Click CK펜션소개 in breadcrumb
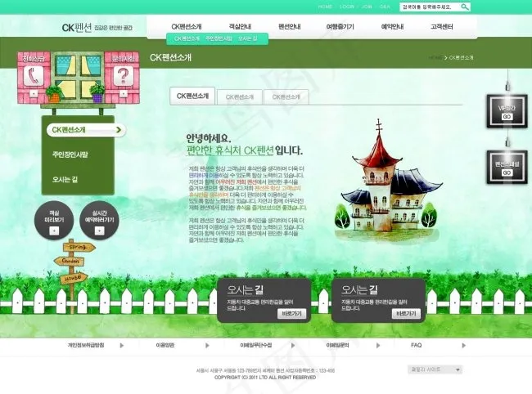Image resolution: width=532 pixels, height=394 pixels. pos(461,58)
